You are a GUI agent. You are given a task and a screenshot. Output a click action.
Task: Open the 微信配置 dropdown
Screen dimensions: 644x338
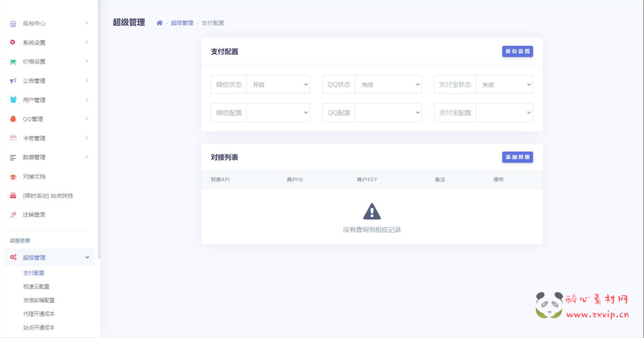[x=278, y=113]
